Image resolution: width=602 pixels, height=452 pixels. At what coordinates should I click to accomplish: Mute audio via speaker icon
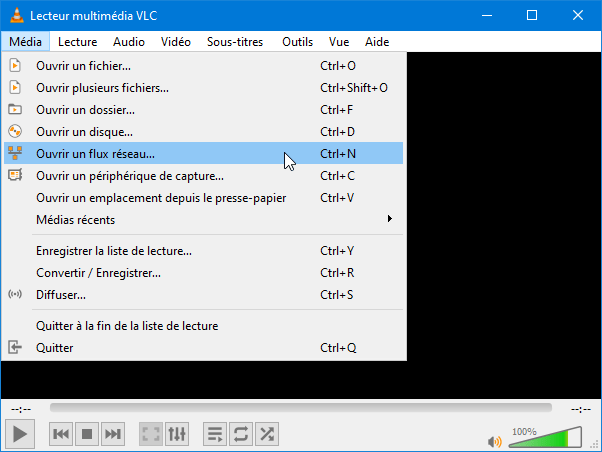pyautogui.click(x=494, y=442)
